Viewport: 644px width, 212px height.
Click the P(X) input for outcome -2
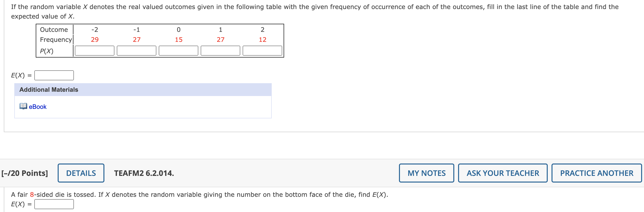coord(94,51)
